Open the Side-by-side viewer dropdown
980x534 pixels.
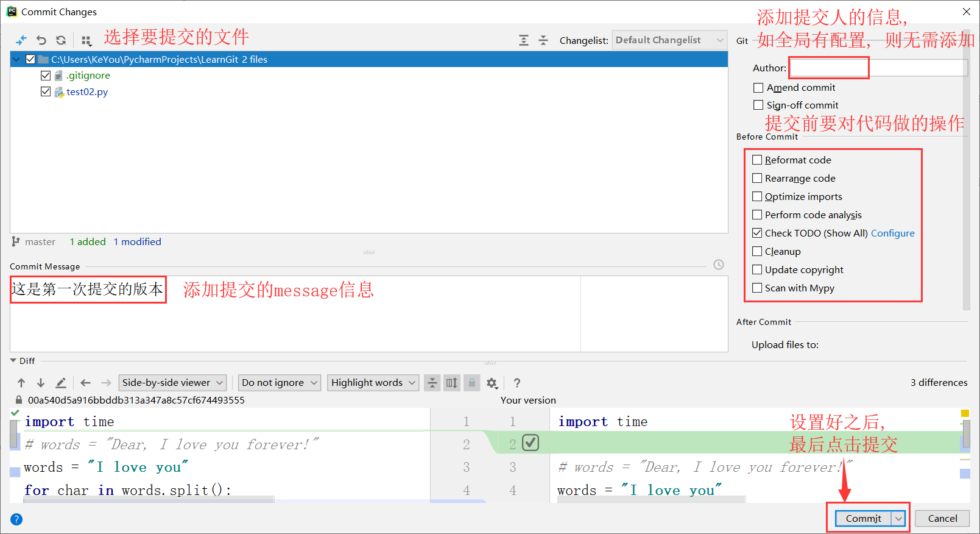[x=172, y=383]
